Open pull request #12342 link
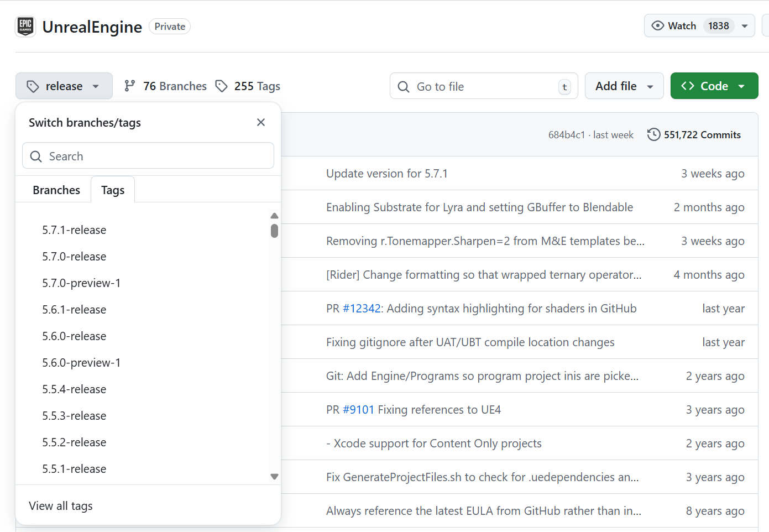The width and height of the screenshot is (769, 532). point(362,309)
